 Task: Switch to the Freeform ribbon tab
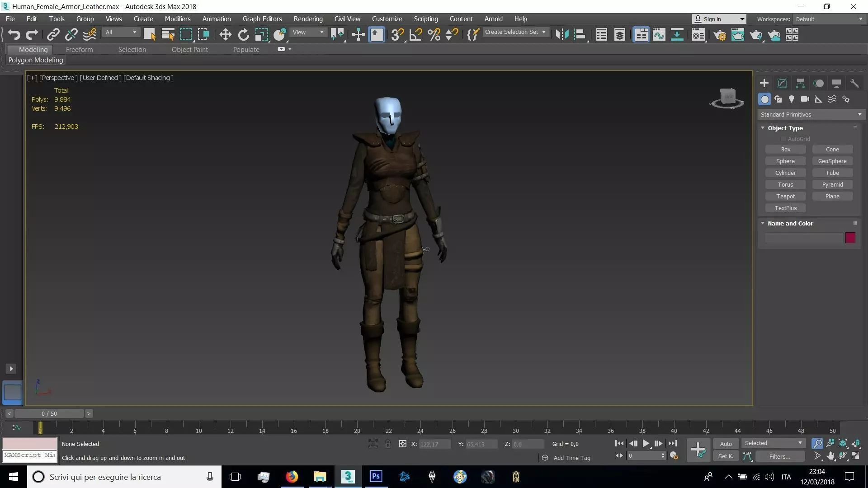(x=79, y=50)
